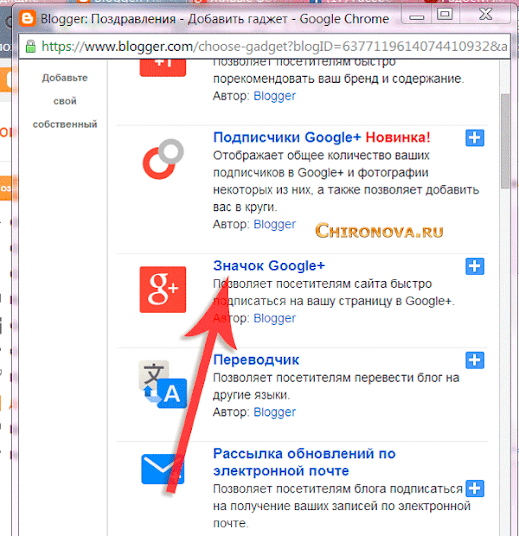Image resolution: width=519 pixels, height=536 pixels.
Task: Click the Google+ followers circle icon
Action: tap(163, 159)
